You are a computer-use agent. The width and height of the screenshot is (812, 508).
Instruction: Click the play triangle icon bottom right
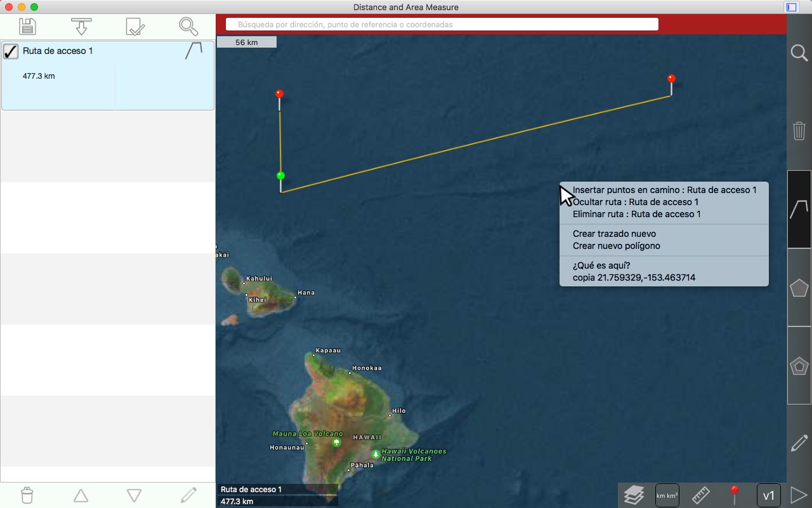[x=799, y=495]
